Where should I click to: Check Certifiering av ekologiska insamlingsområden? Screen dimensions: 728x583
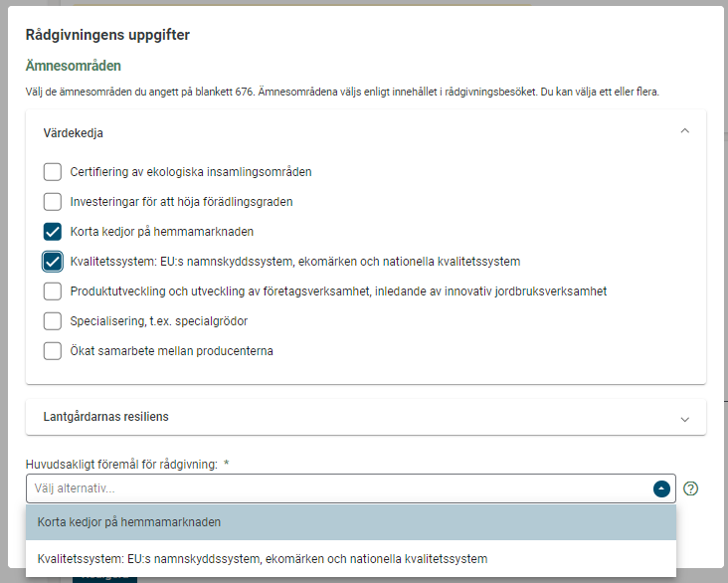point(53,171)
